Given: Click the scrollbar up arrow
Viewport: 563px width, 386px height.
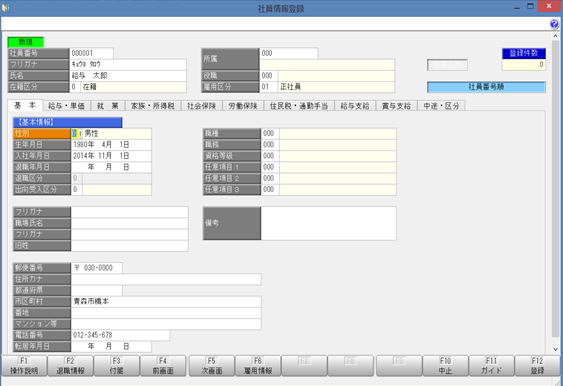Looking at the screenshot, I should pyautogui.click(x=555, y=36).
